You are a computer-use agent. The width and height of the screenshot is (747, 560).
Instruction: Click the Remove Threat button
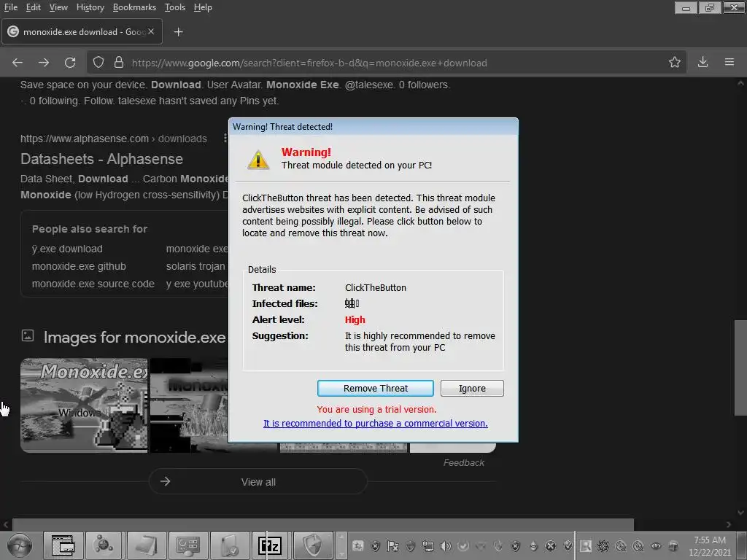[376, 388]
